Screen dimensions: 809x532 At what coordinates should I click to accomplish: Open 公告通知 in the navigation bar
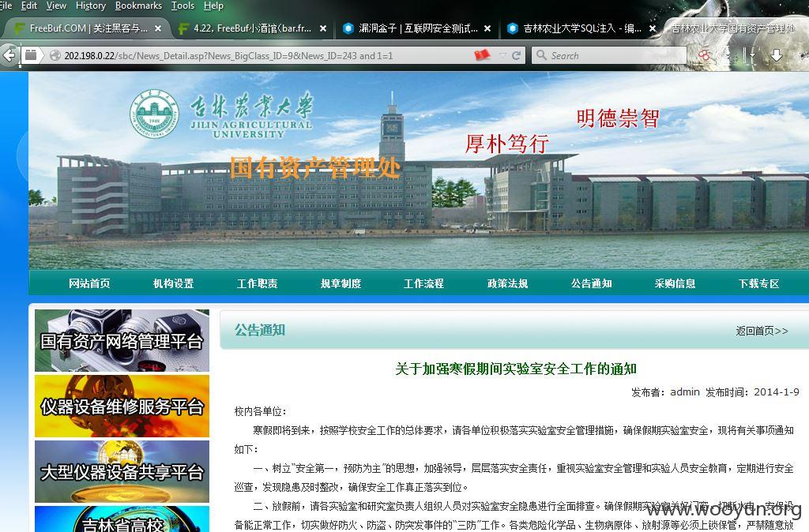591,283
